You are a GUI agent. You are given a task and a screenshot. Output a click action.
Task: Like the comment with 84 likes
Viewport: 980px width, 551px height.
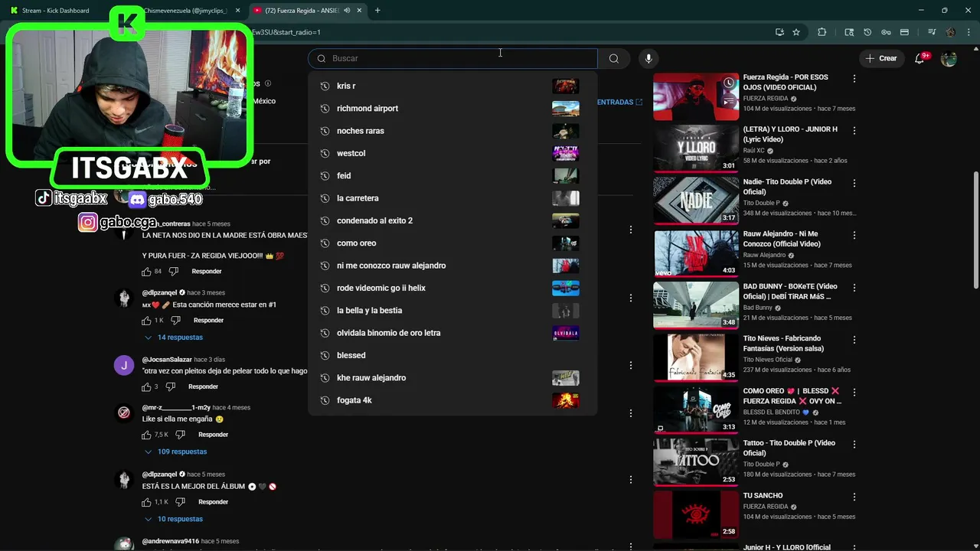[x=146, y=272]
